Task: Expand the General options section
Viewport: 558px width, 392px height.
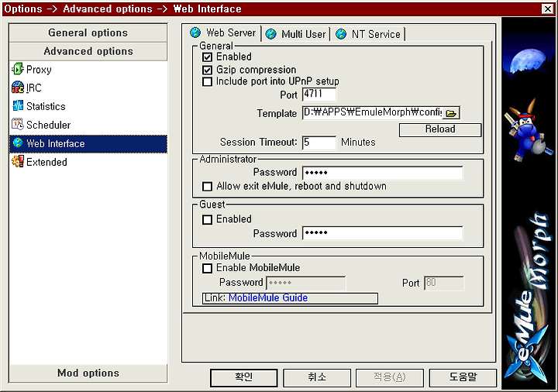Action: 88,33
